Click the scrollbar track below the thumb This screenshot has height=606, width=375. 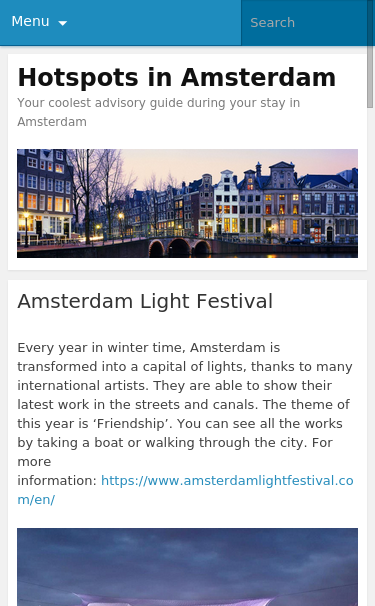(x=371, y=348)
